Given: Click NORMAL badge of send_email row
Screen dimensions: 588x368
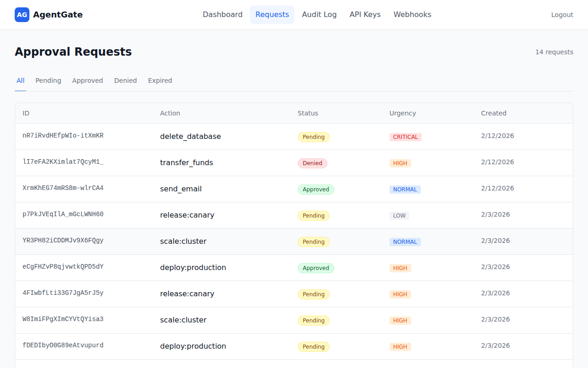Looking at the screenshot, I should tap(405, 190).
